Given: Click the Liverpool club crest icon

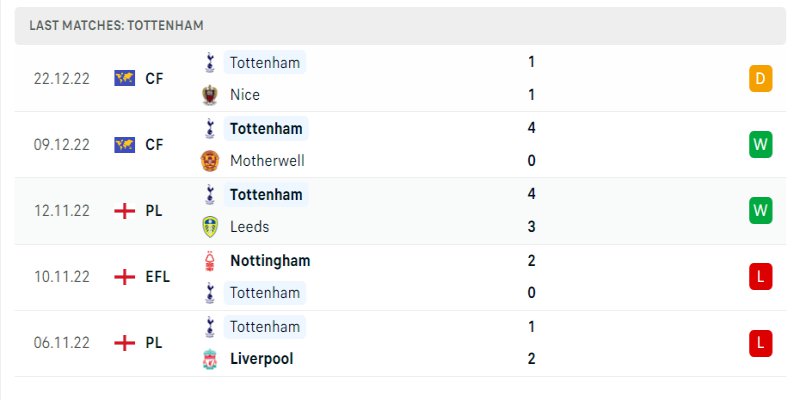Looking at the screenshot, I should click(210, 359).
